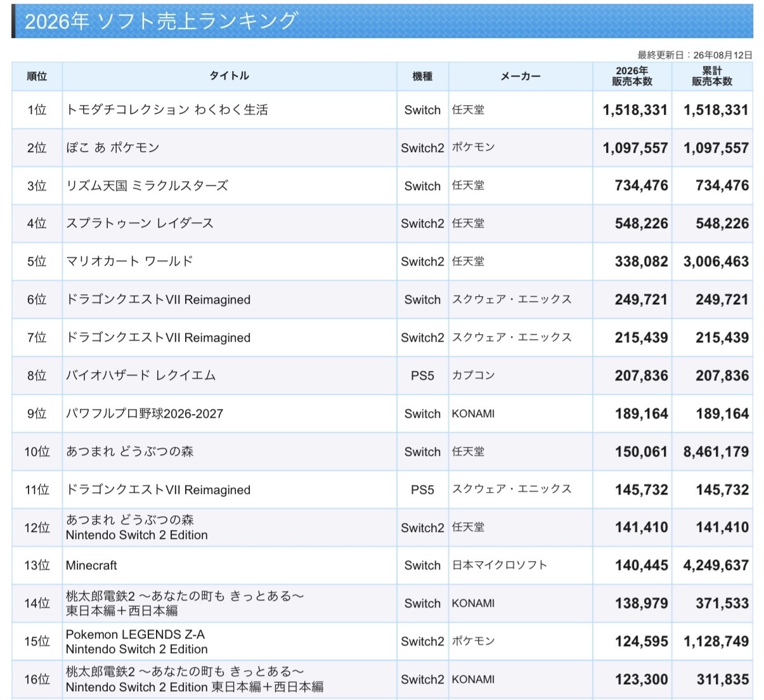Click the 5位 rank cell

(x=37, y=261)
